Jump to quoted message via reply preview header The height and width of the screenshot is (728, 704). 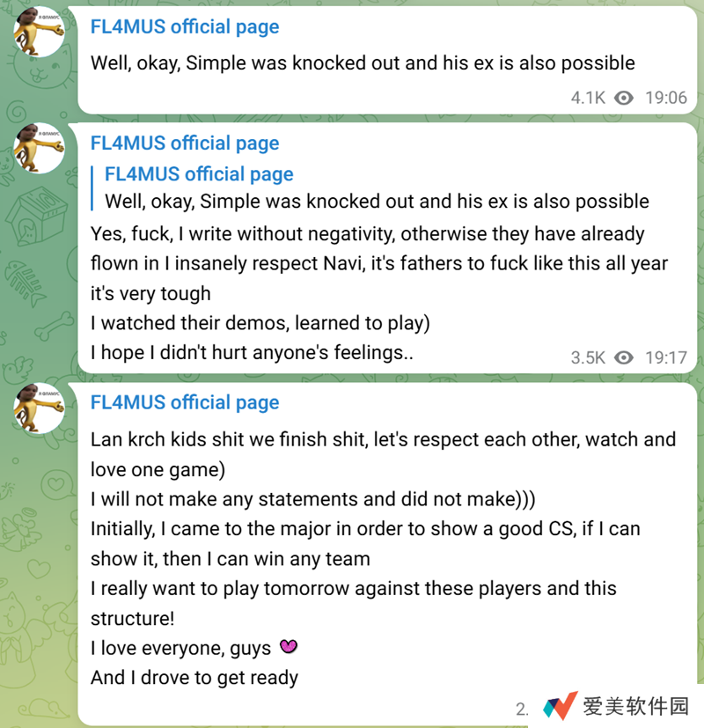tap(199, 174)
